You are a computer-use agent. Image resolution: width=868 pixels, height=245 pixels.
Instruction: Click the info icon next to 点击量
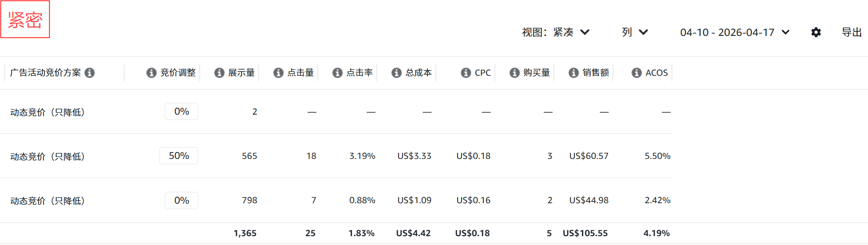coord(279,73)
